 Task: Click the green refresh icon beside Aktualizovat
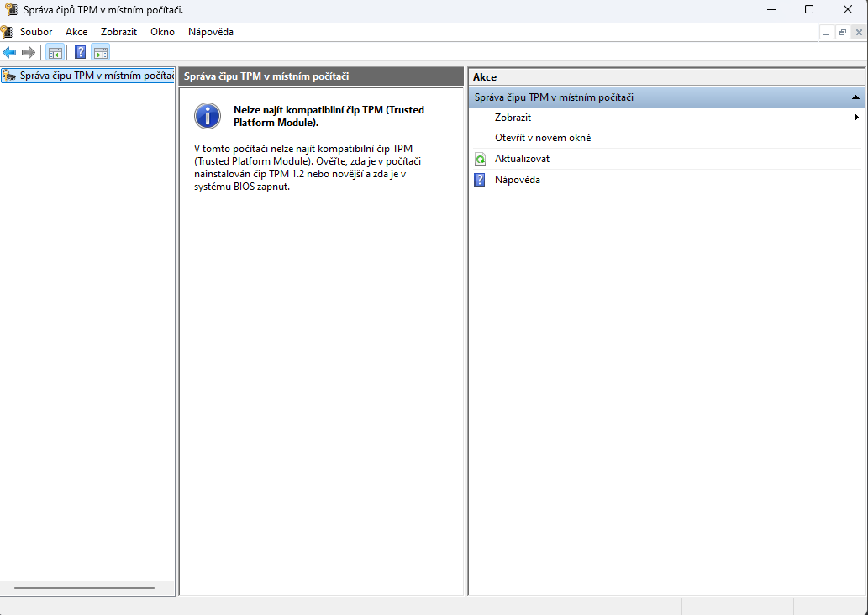[x=480, y=158]
